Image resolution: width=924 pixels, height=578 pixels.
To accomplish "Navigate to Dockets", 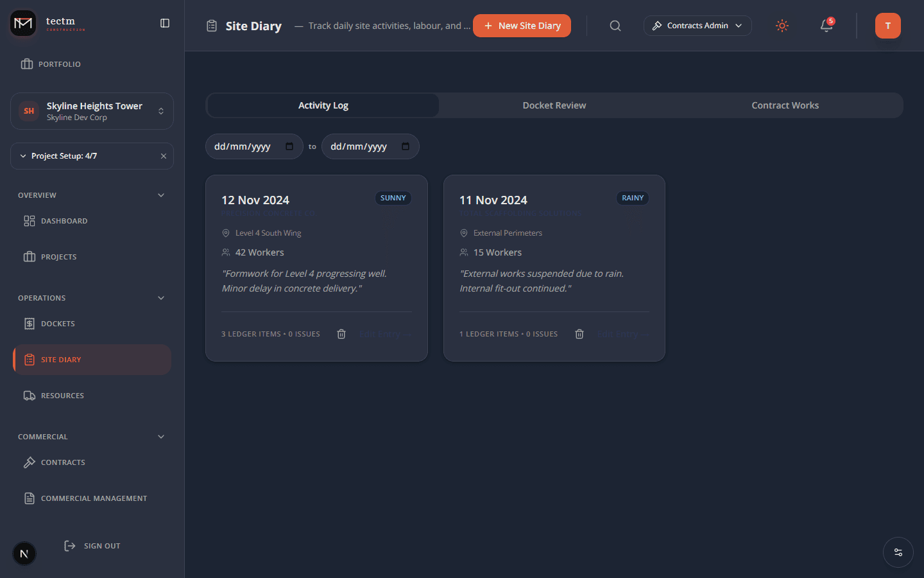I will 58,323.
